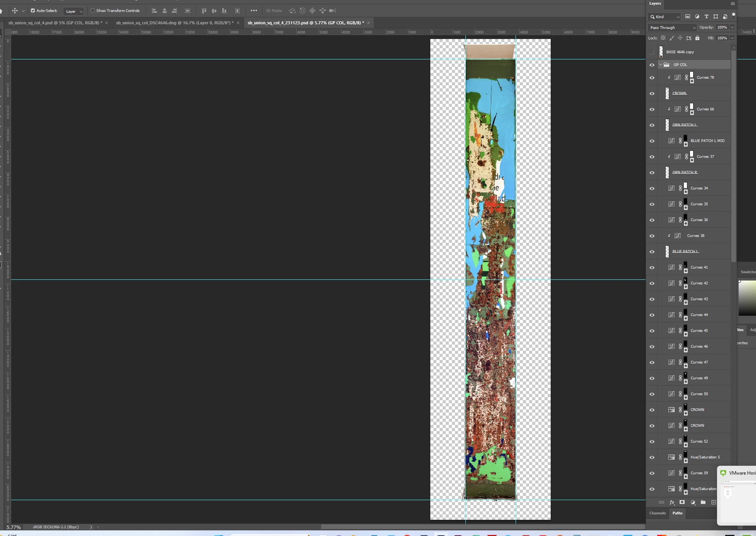The height and width of the screenshot is (536, 756).
Task: Switch to the Channels tab
Action: point(657,513)
